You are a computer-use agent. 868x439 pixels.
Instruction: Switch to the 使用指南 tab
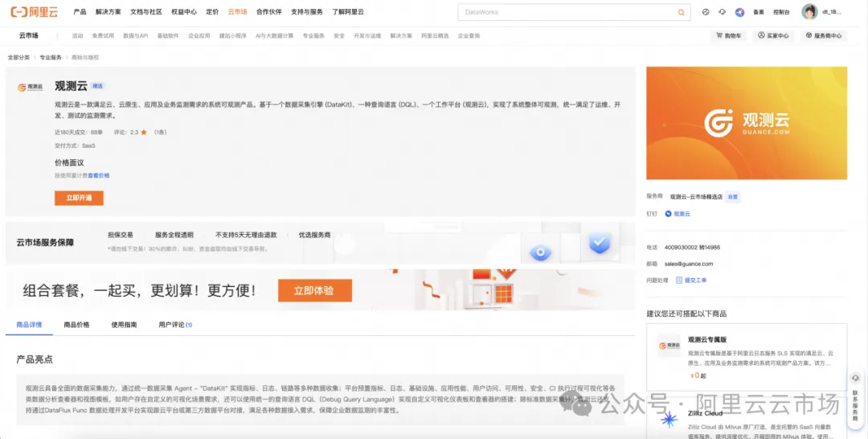pos(124,325)
